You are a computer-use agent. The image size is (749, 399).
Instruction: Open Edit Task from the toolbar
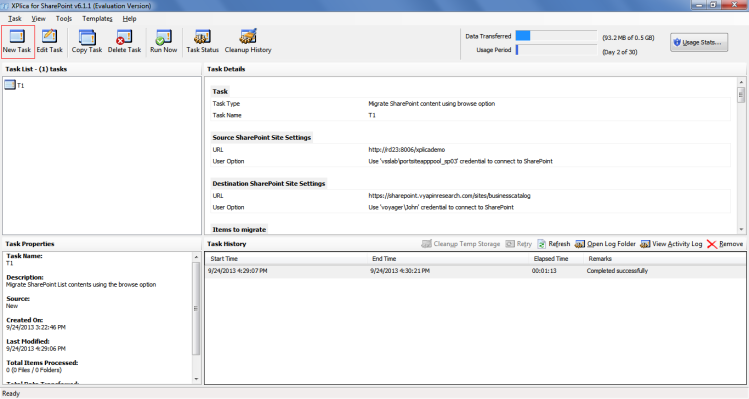coord(49,41)
